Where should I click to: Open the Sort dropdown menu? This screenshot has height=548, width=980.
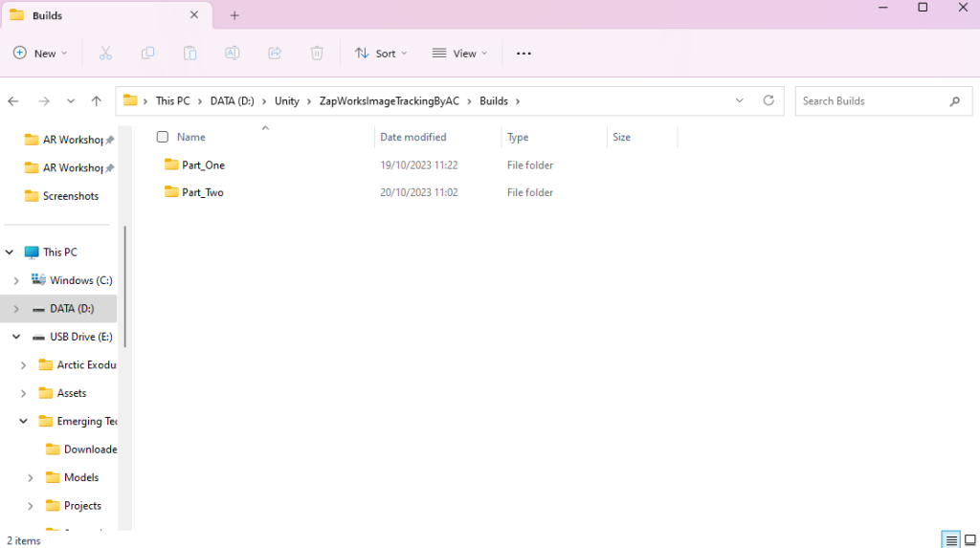[x=381, y=54]
